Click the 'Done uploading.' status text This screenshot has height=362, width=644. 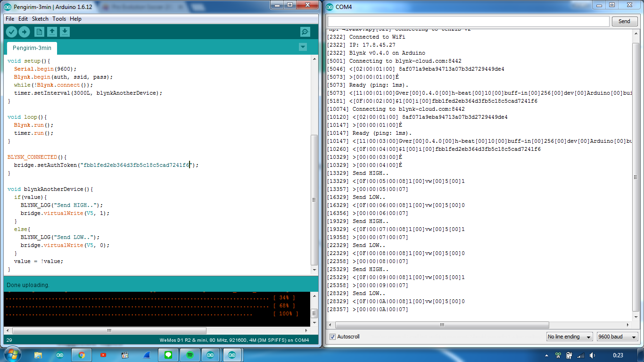pyautogui.click(x=28, y=285)
